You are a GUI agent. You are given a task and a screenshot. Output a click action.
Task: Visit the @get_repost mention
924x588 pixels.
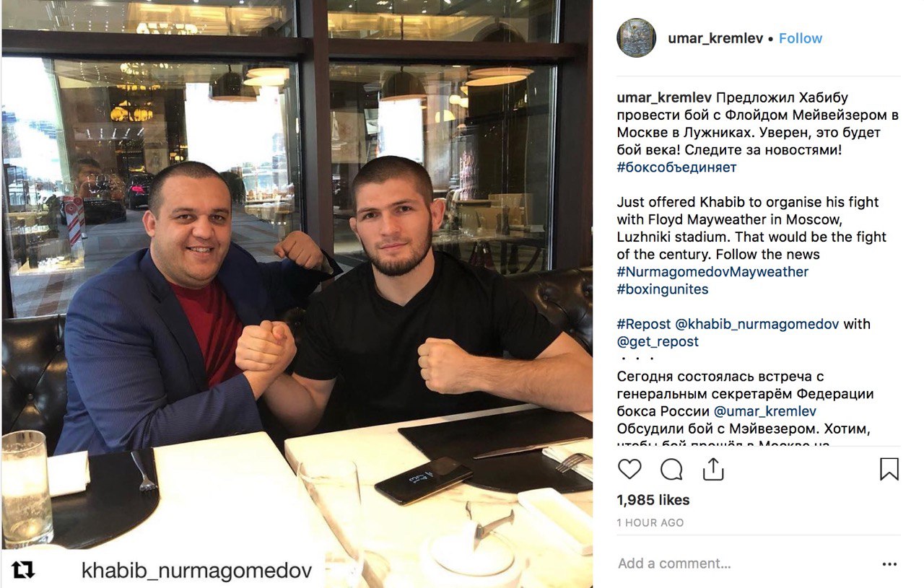click(x=658, y=341)
